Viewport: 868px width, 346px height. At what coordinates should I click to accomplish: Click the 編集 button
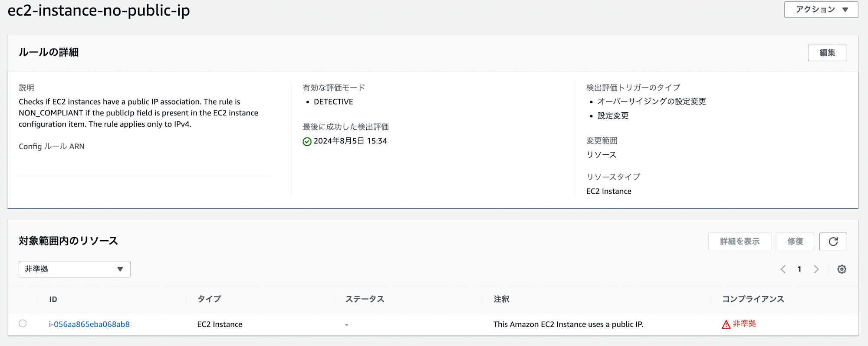(827, 53)
